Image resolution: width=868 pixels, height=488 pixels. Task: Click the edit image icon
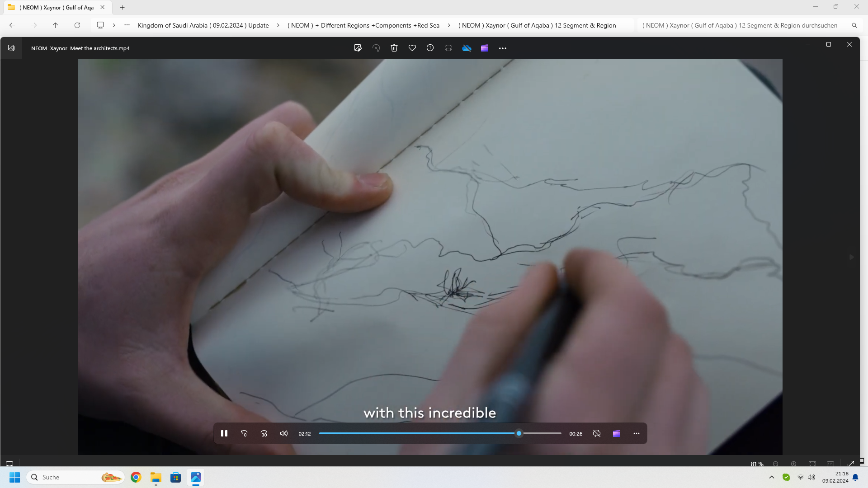tap(358, 48)
